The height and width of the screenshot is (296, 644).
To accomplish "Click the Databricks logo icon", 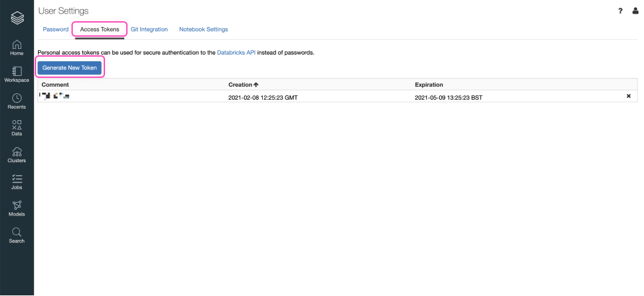I will tap(17, 18).
